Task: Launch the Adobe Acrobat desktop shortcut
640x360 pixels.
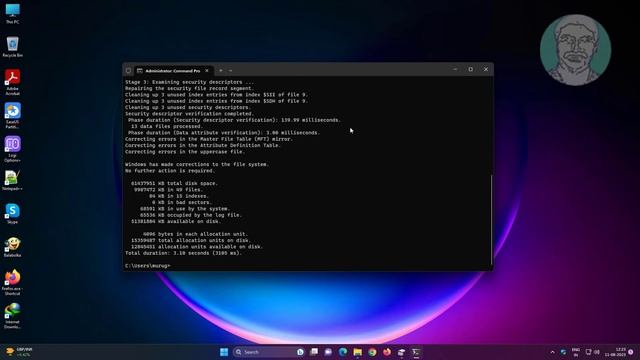Action: [x=12, y=82]
